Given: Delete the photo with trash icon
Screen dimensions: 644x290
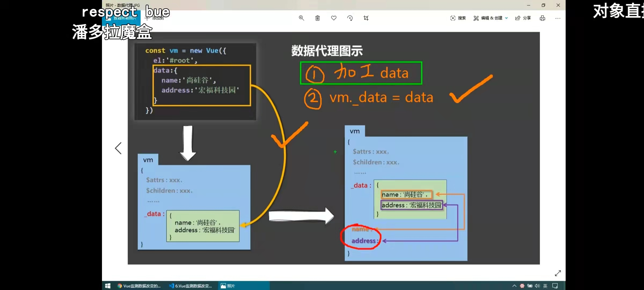Looking at the screenshot, I should 317,18.
